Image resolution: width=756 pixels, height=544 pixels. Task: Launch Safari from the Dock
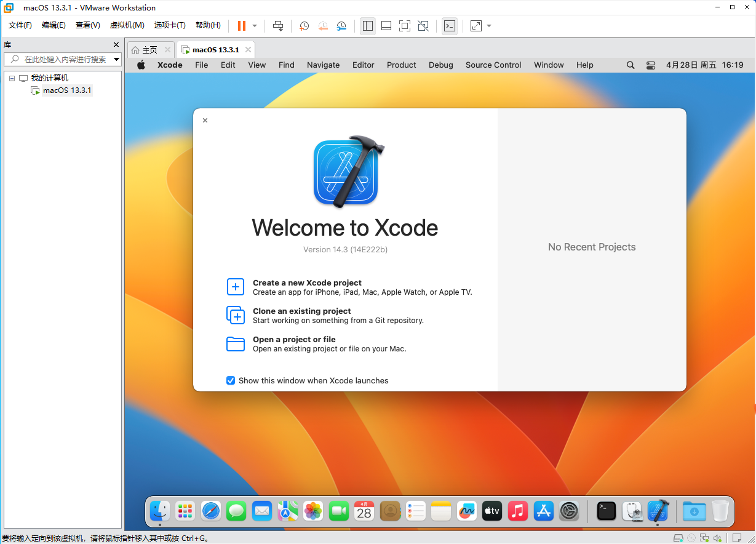[x=210, y=511]
